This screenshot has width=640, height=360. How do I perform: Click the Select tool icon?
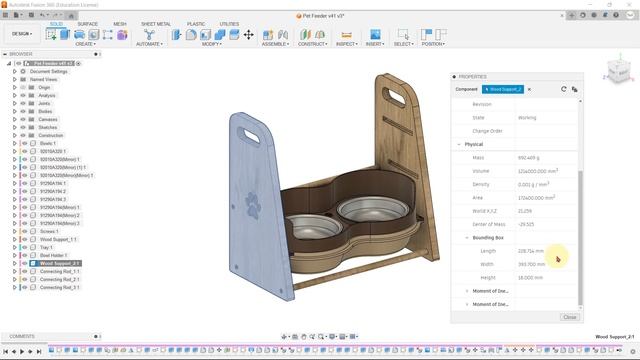(403, 35)
